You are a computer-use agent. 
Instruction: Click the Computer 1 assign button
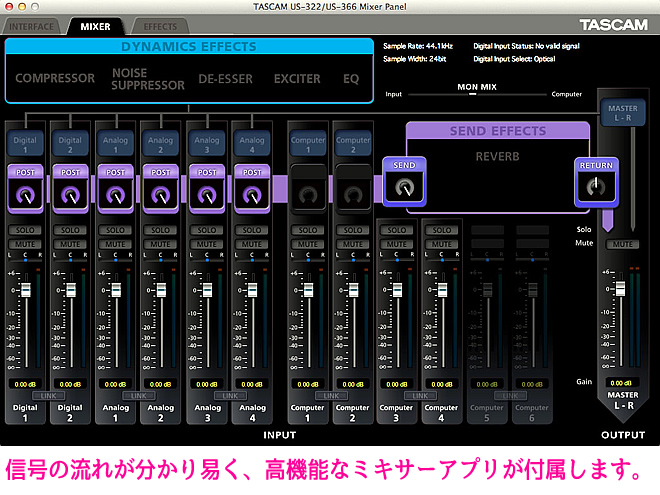(x=308, y=144)
